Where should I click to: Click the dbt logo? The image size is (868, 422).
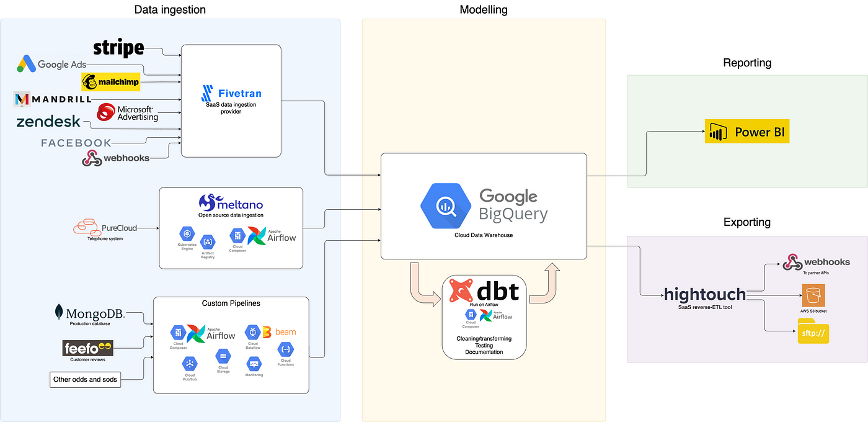point(484,290)
